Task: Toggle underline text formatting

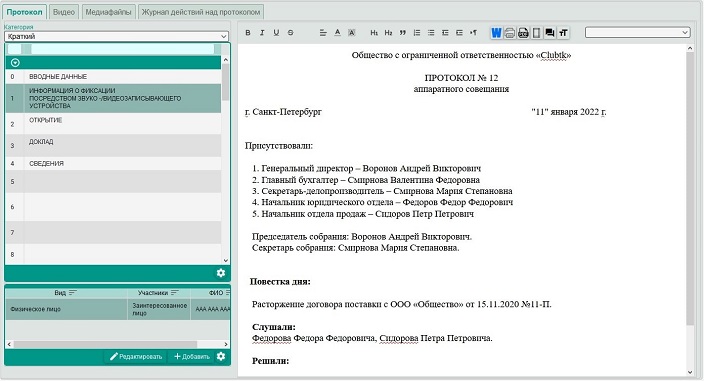Action: point(276,33)
